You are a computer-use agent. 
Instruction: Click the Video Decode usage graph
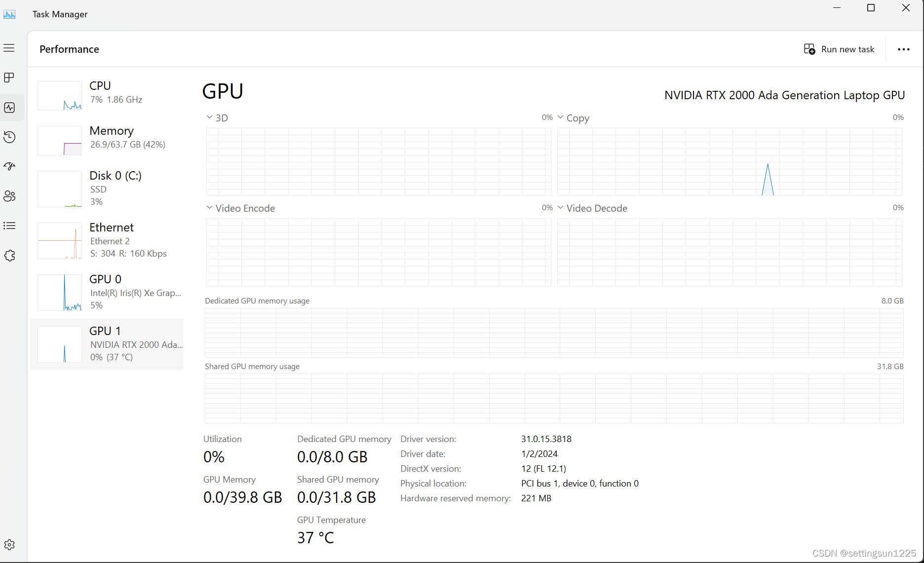(x=730, y=252)
